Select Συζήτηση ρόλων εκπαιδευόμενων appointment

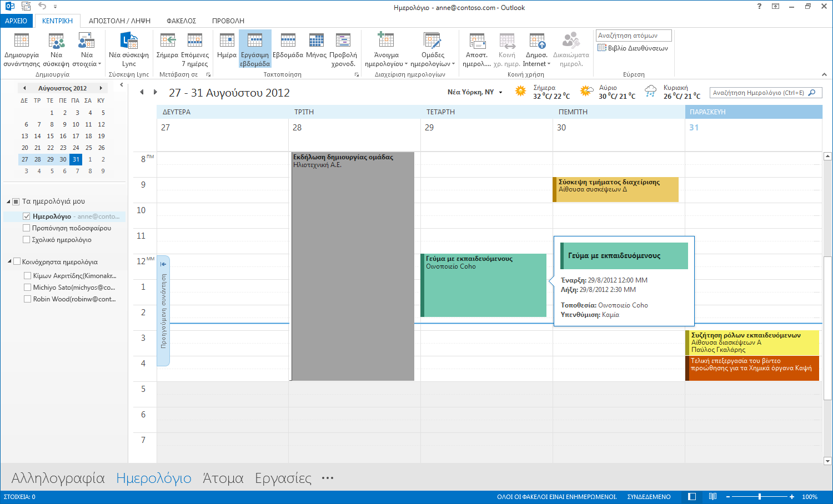pyautogui.click(x=752, y=342)
